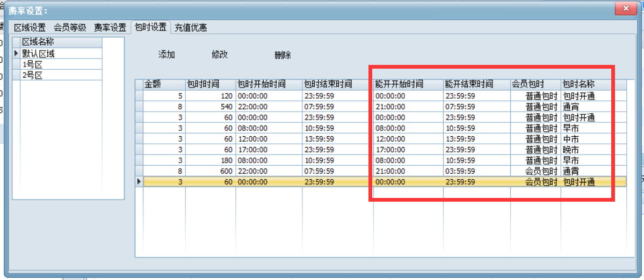This screenshot has height=280, width=644.
Task: Click the 修改 button
Action: (x=220, y=55)
